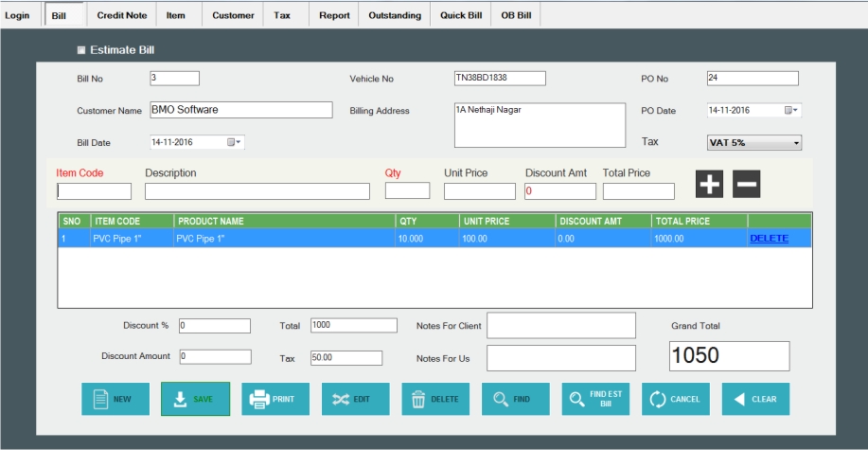Click the QTY column header
The image size is (868, 450).
click(x=427, y=221)
